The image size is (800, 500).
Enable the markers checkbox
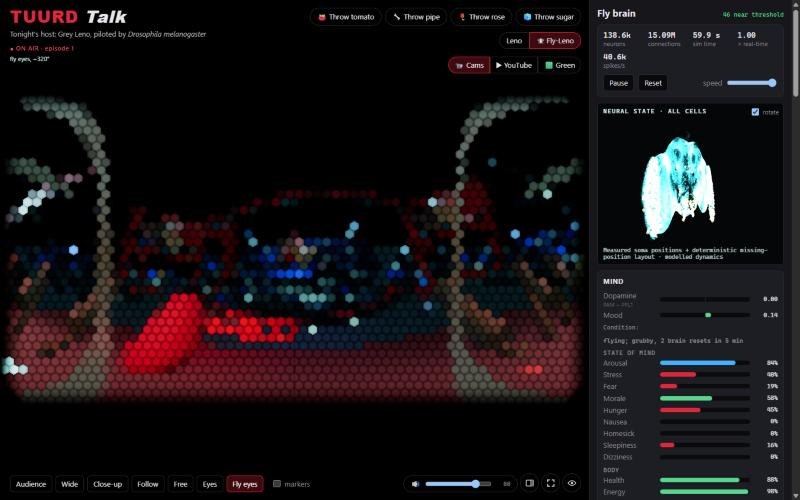coord(277,484)
